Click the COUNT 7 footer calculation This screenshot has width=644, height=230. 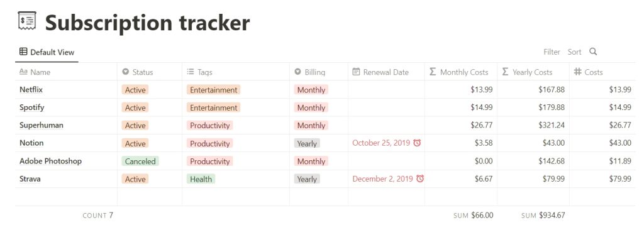(97, 215)
